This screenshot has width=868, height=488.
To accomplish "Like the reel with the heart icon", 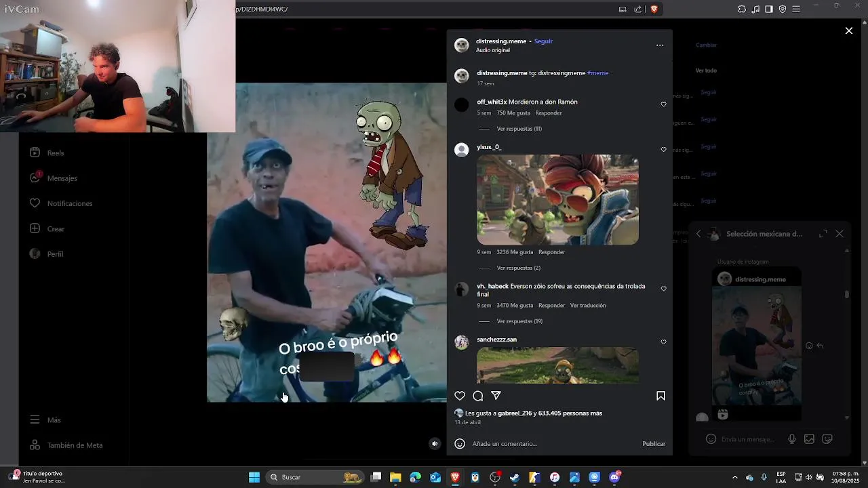I will pyautogui.click(x=460, y=396).
